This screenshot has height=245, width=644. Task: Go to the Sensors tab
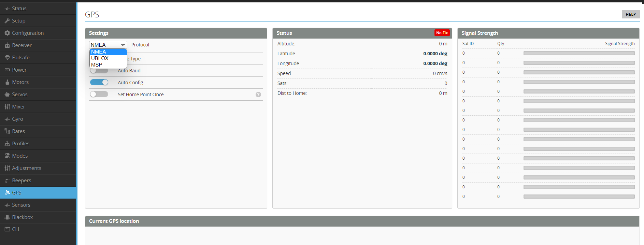pyautogui.click(x=21, y=205)
